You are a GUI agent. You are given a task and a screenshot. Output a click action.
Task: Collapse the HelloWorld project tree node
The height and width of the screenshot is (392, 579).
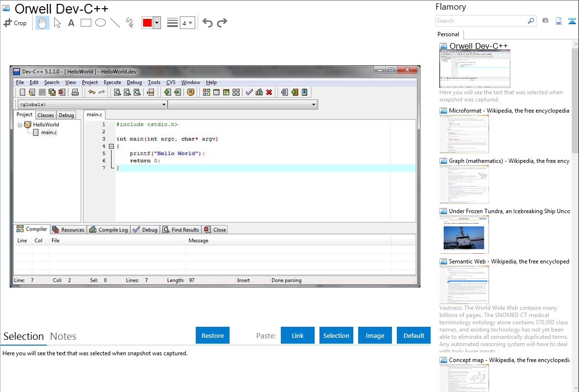click(20, 125)
